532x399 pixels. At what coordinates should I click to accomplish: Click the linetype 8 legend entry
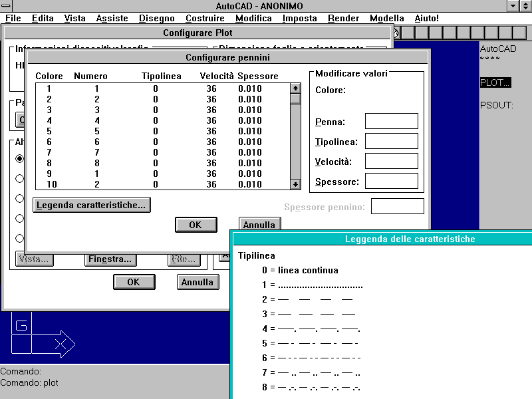311,387
